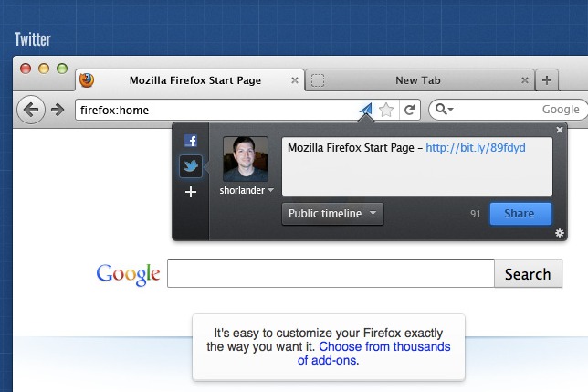Viewport: 588px width, 392px height.
Task: Open the bit.ly/89fdyd link in the message
Action: 476,148
